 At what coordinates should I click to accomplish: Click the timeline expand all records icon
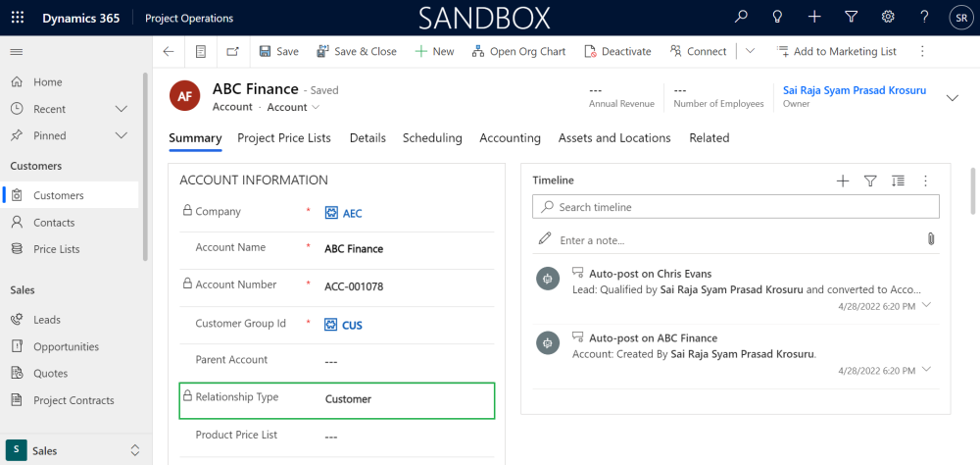[x=898, y=181]
